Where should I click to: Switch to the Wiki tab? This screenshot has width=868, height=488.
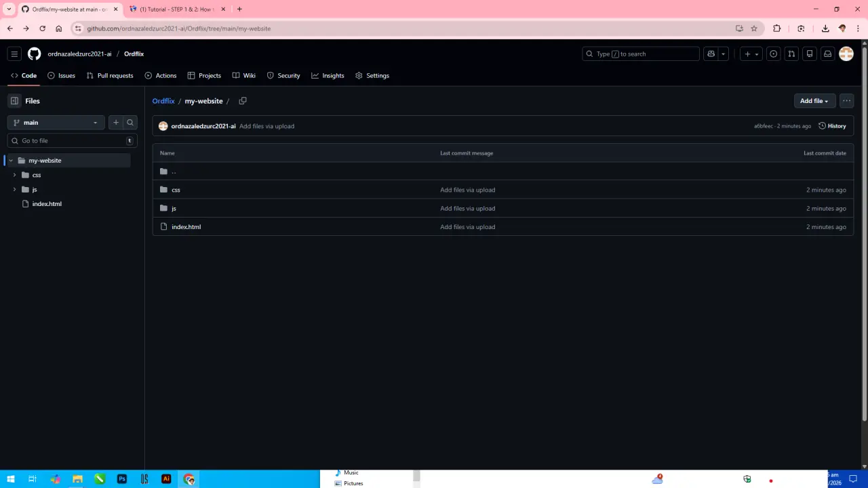243,76
